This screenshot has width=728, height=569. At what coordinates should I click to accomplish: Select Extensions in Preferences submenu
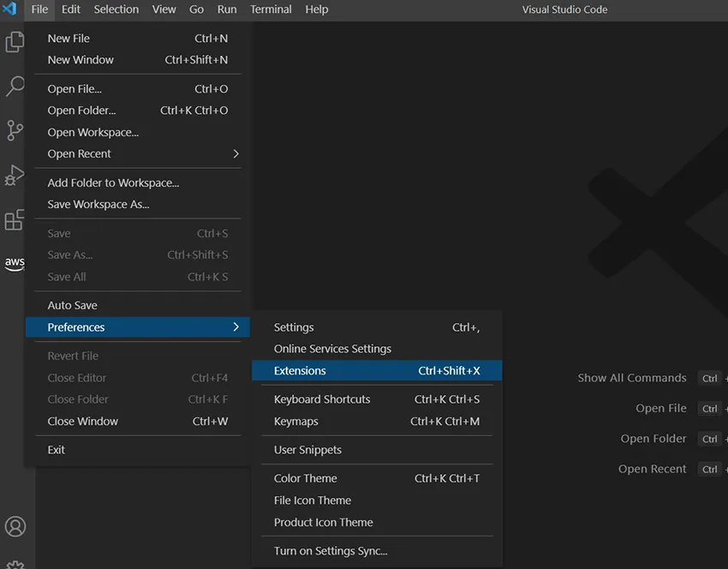click(377, 371)
